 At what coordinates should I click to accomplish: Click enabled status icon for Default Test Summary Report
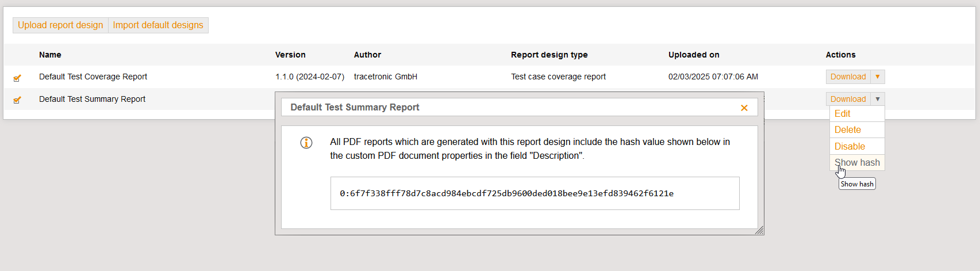pyautogui.click(x=17, y=100)
